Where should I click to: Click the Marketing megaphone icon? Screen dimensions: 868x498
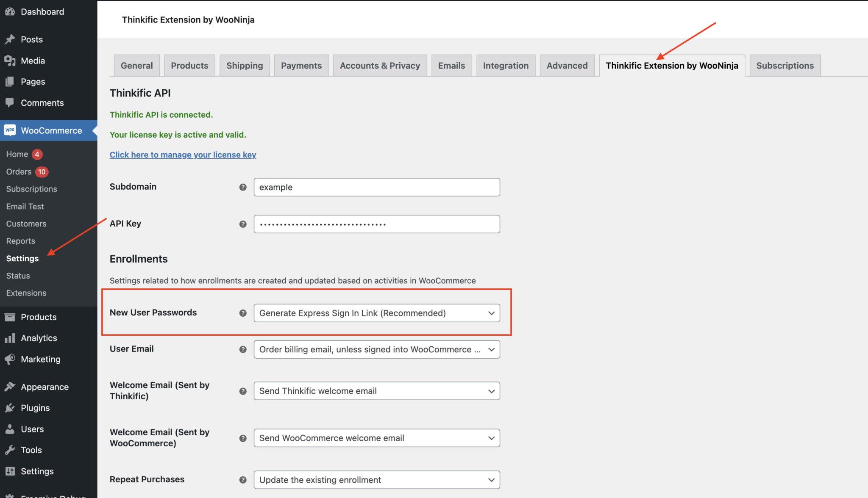(x=10, y=359)
